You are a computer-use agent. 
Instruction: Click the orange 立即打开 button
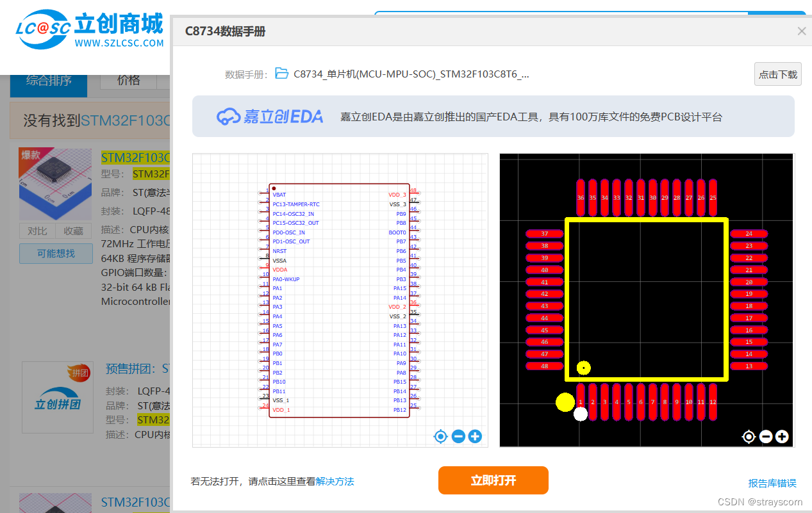(x=493, y=480)
